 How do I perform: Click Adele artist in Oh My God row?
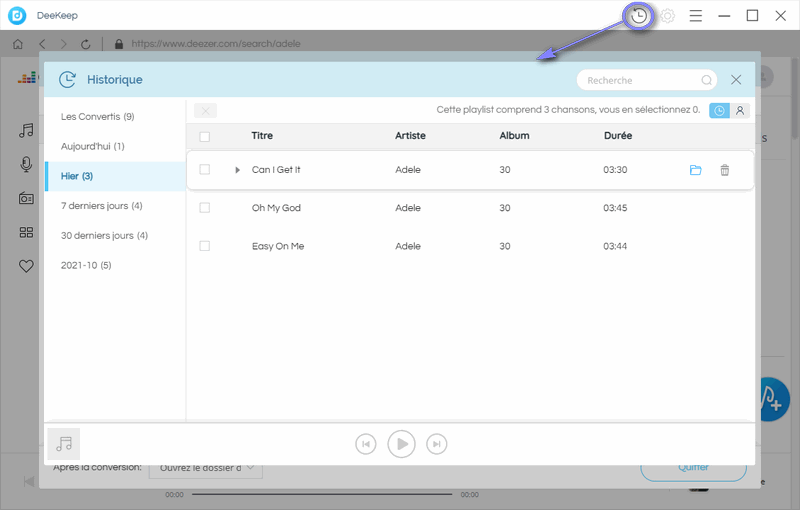pyautogui.click(x=408, y=208)
